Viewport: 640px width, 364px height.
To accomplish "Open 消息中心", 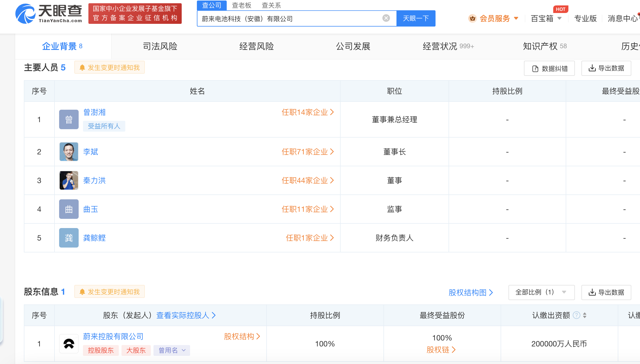I will click(623, 18).
